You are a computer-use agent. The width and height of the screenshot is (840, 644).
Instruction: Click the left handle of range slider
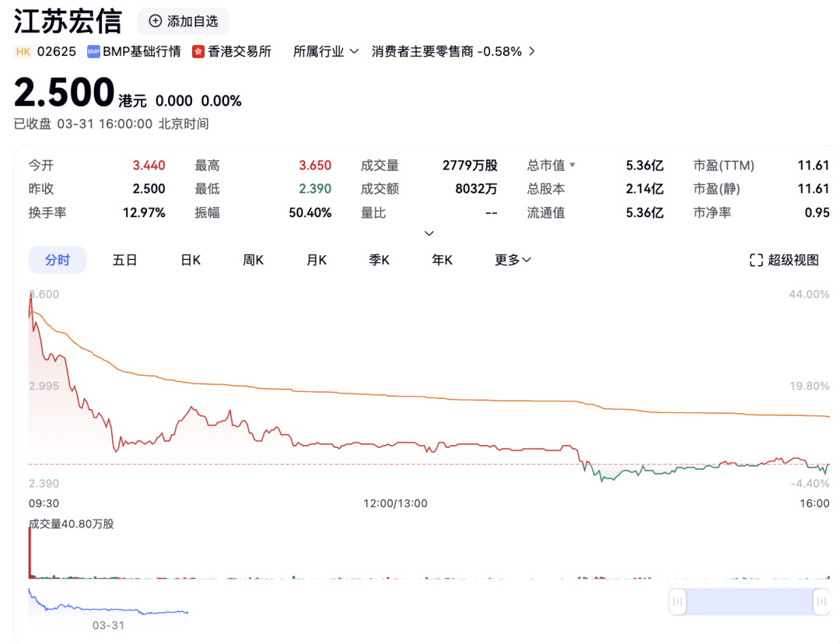677,601
